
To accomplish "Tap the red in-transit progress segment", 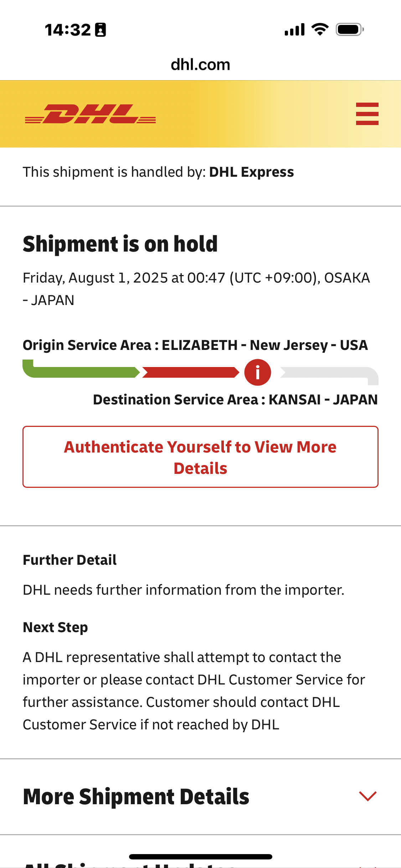I will click(191, 372).
